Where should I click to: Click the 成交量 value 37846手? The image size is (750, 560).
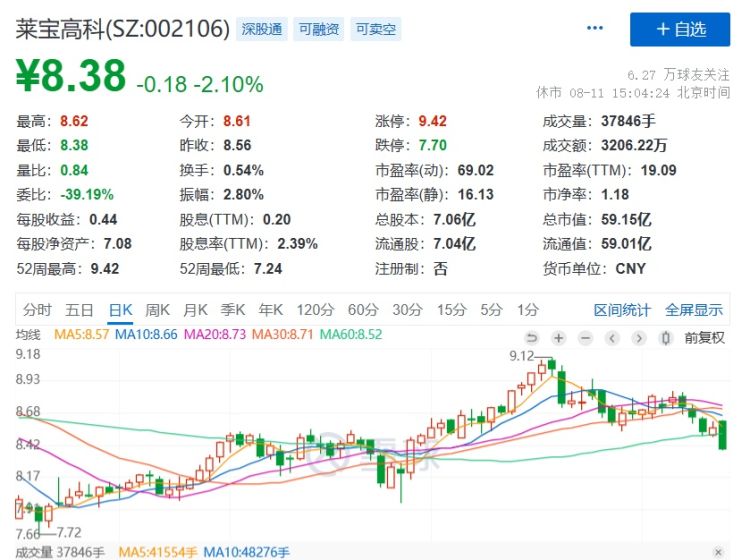point(628,121)
